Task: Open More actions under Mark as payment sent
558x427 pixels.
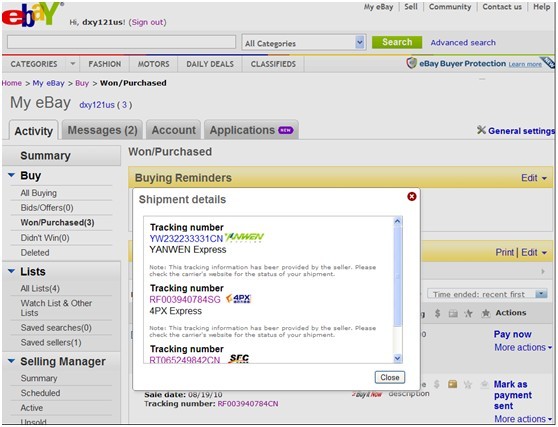Action: click(523, 419)
